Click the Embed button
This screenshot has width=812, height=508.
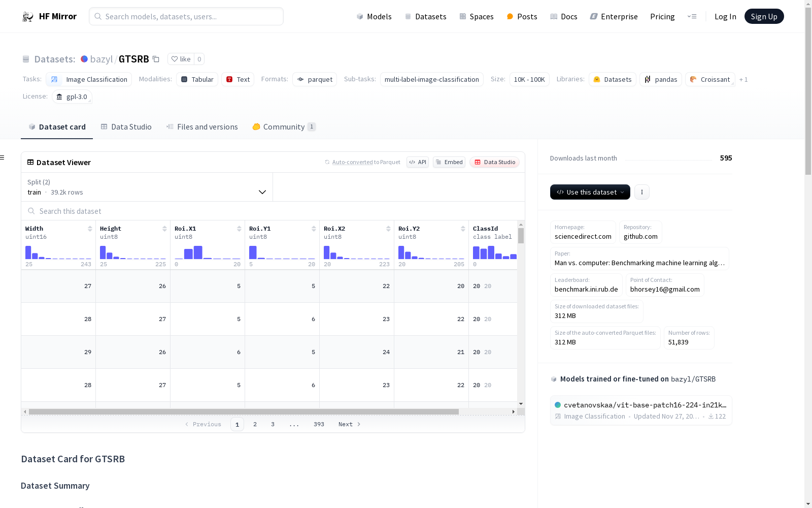pos(449,162)
